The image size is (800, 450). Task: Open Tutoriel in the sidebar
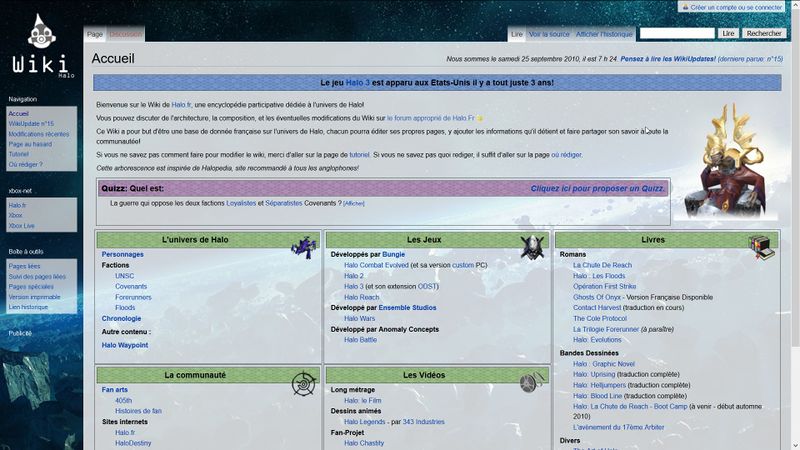point(18,154)
